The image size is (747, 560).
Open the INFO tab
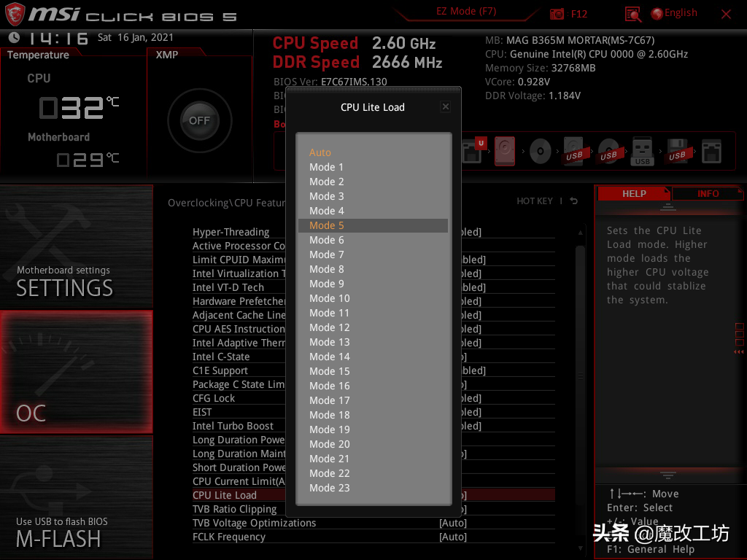click(x=708, y=193)
